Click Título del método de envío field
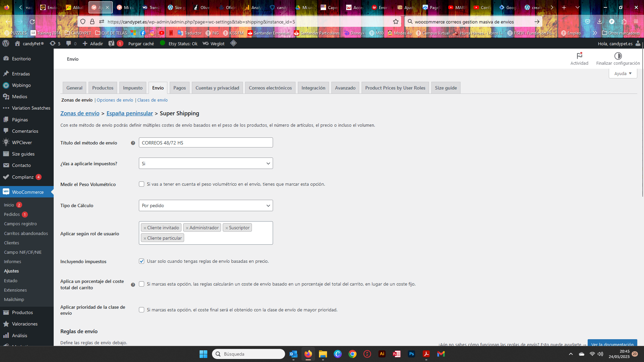Viewport: 644px width, 362px height. point(206,142)
